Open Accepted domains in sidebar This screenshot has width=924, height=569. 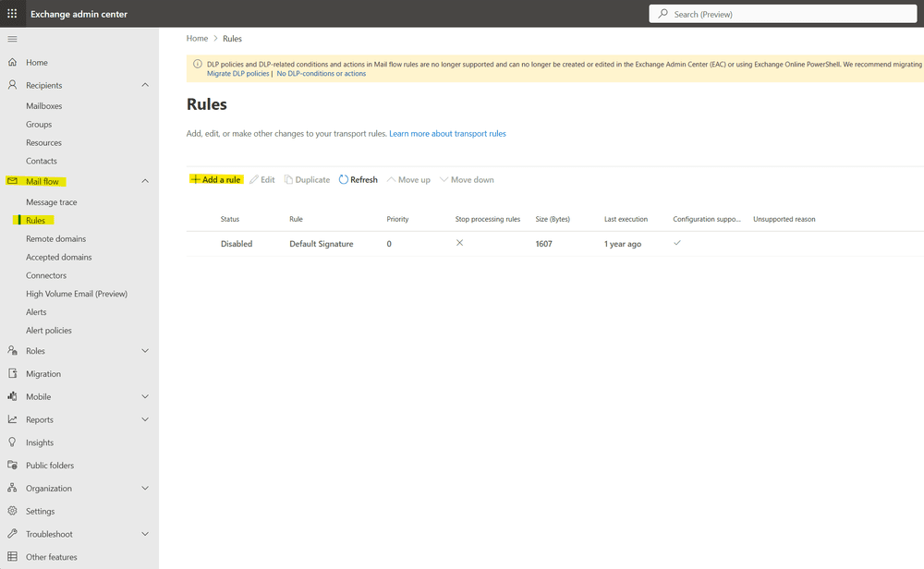click(x=59, y=257)
